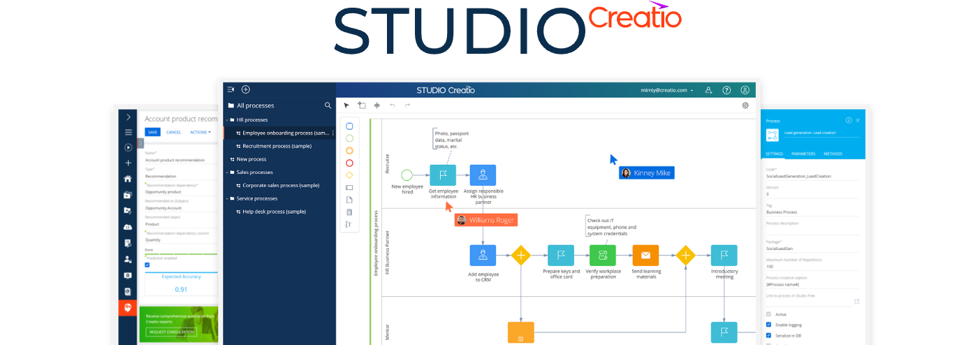Pick the red end event circle in palette
Screen dimensions: 980x345
[x=350, y=163]
